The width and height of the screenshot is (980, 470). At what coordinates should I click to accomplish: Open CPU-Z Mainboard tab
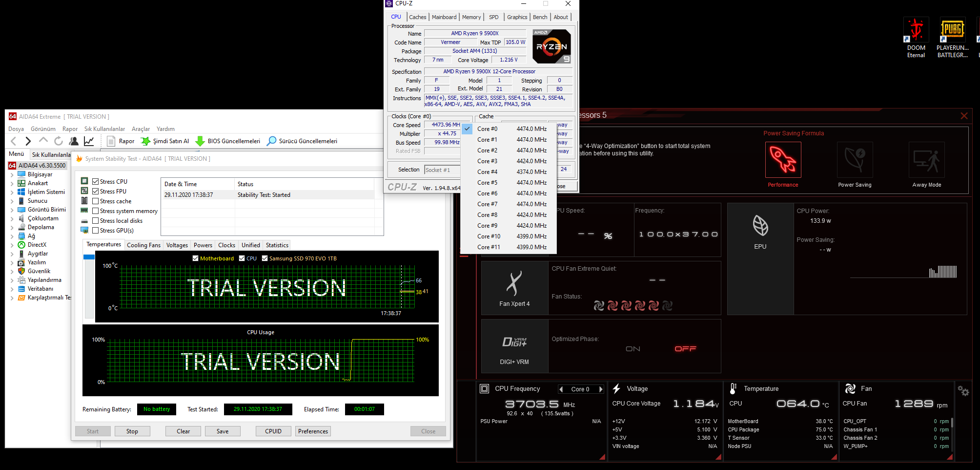click(x=444, y=17)
